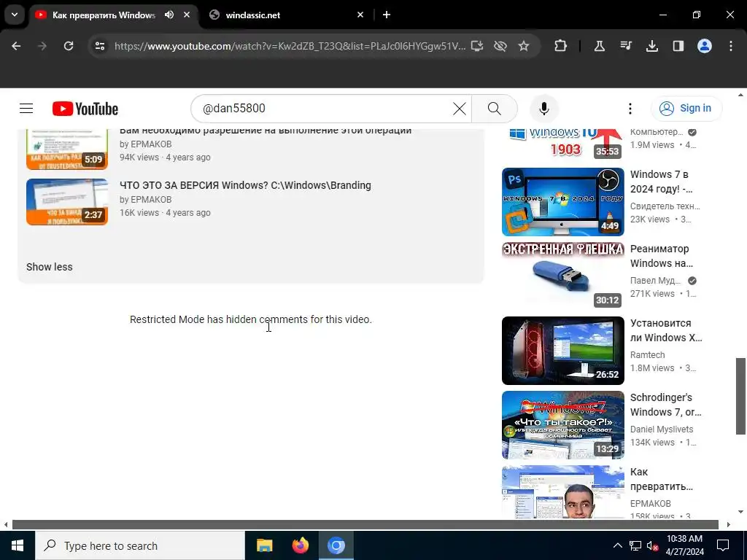This screenshot has height=560, width=747.
Task: Open 'Windows 7 в 2024 году' thumbnail
Action: (563, 202)
